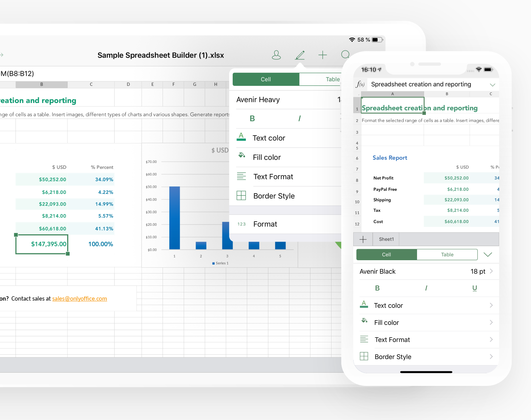Tap the search magnifier icon on tablet
This screenshot has width=531, height=420.
[x=345, y=55]
